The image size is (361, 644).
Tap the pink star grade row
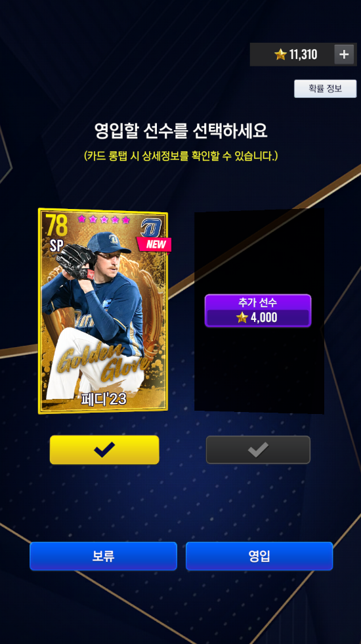coord(104,219)
